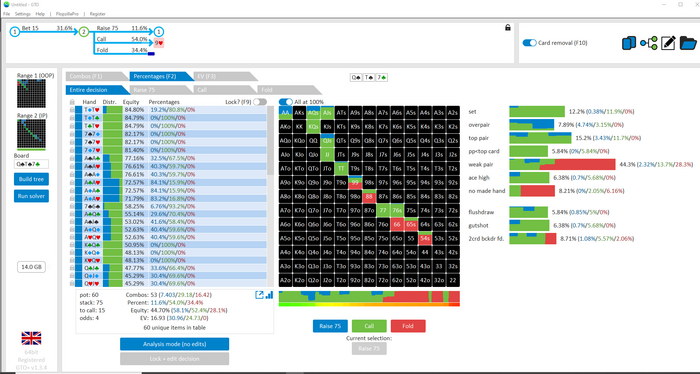The height and width of the screenshot is (374, 700).
Task: Click the GTO app icon in title bar
Action: click(6, 4)
